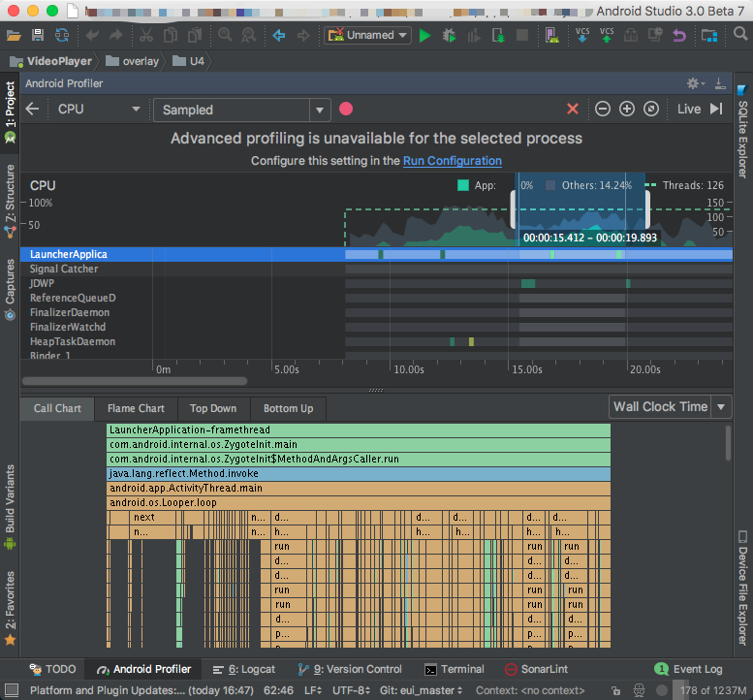The height and width of the screenshot is (700, 753).
Task: Open the CPU profiler type dropdown
Action: [x=99, y=109]
